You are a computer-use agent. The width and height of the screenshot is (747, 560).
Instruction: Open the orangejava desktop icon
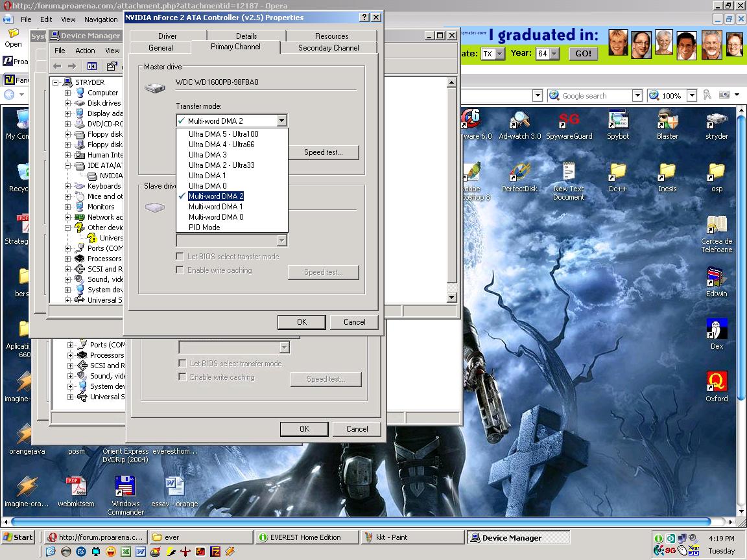[27, 439]
